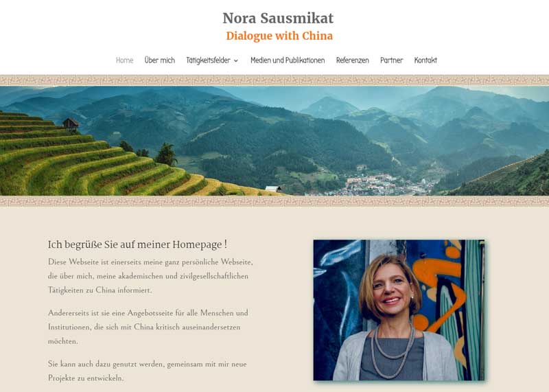Go to the Home menu item
Screen dimensions: 549x392
point(125,60)
